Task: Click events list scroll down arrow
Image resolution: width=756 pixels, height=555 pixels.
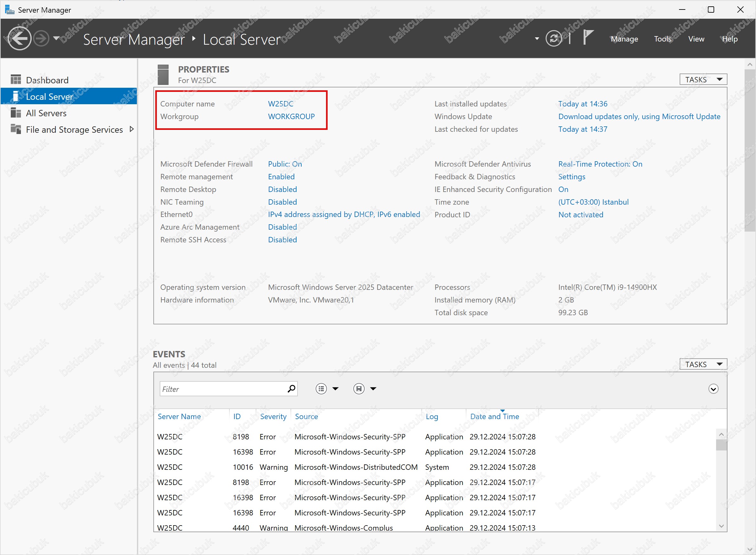Action: coord(721,526)
